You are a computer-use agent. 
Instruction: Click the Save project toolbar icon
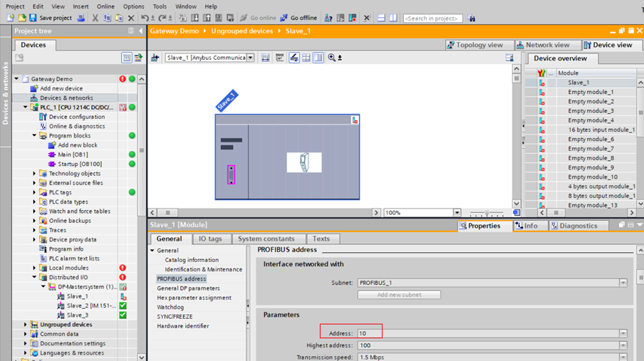coord(33,18)
